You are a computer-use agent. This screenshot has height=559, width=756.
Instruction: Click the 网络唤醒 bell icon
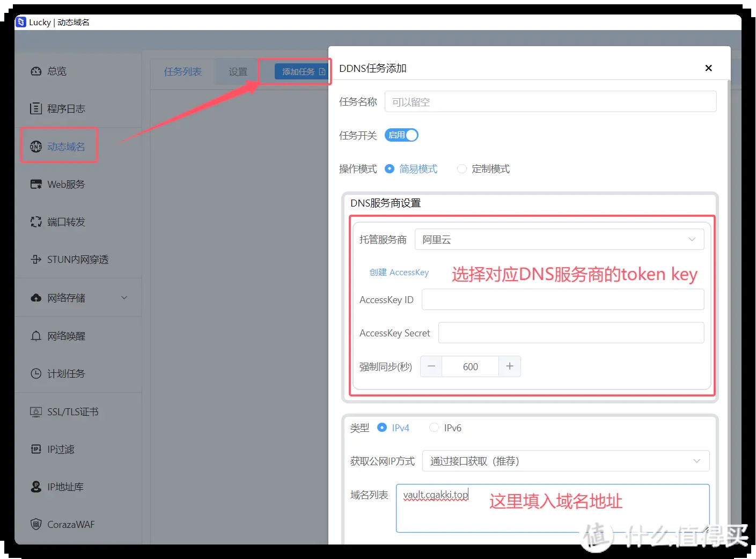click(x=36, y=336)
